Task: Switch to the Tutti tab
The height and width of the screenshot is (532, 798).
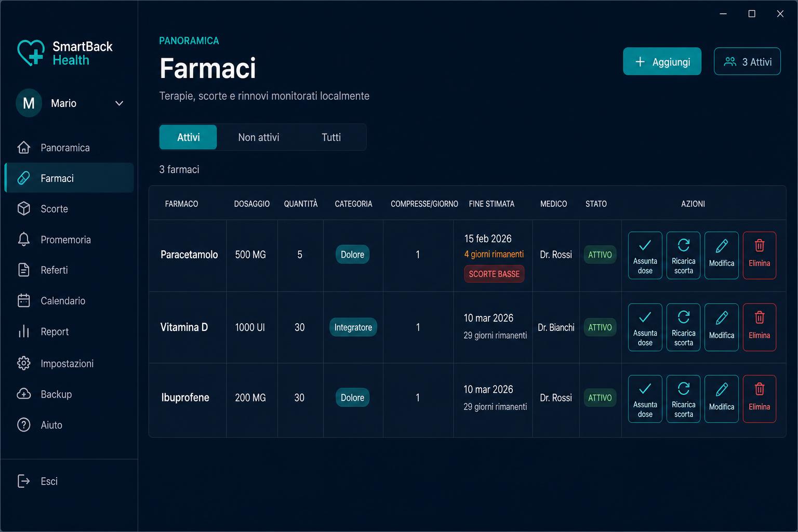Action: pos(331,137)
